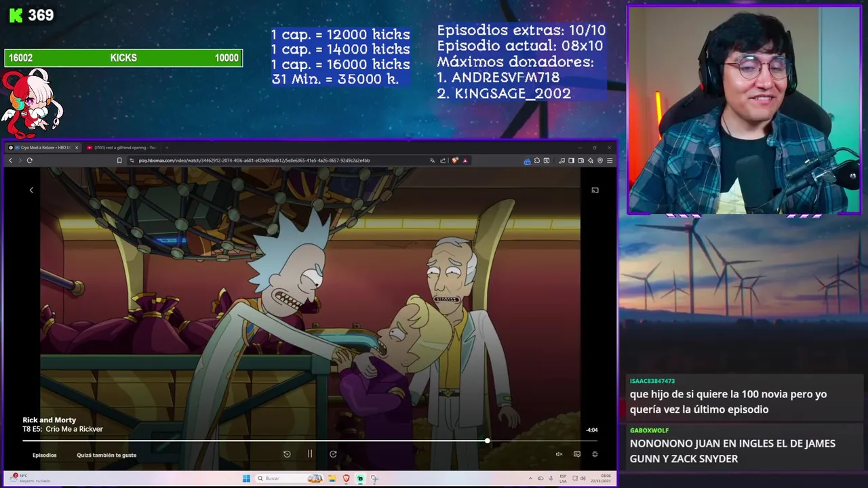Open the Brave Shields lion icon

point(455,161)
